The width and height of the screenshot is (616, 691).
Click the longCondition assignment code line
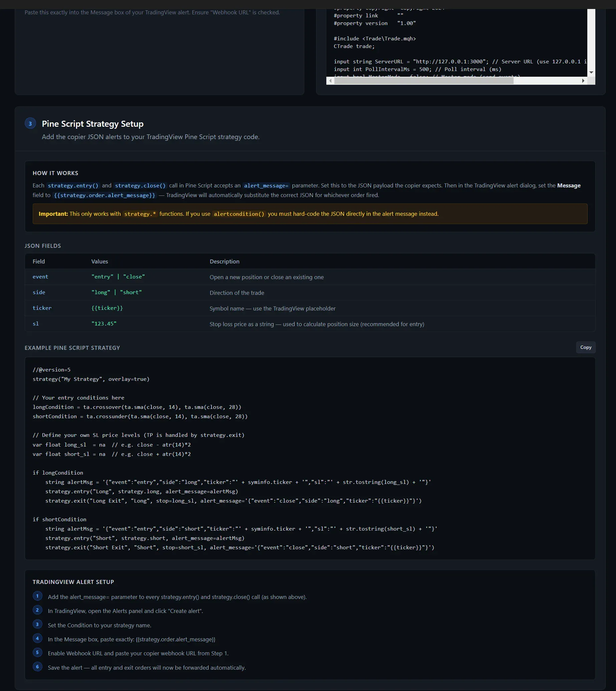pyautogui.click(x=137, y=407)
